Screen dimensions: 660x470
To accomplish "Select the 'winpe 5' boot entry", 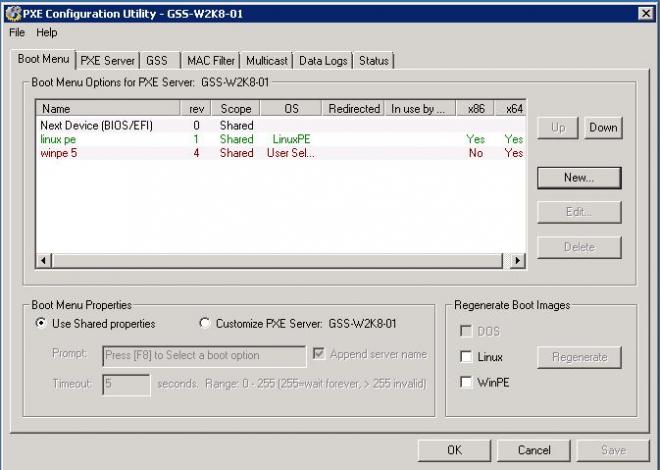I will click(x=281, y=153).
